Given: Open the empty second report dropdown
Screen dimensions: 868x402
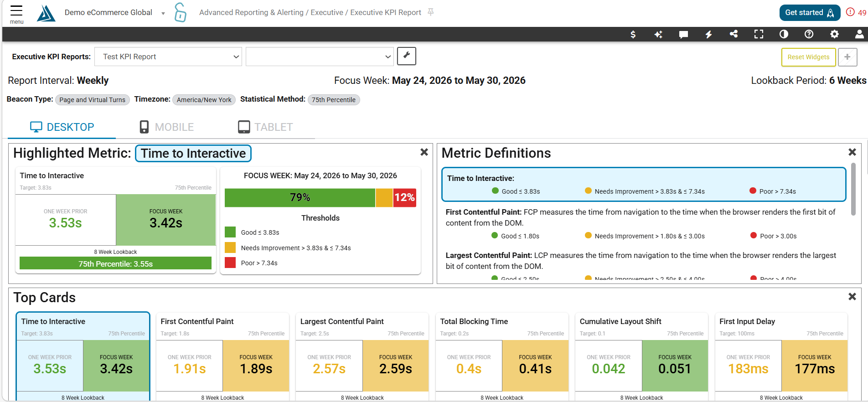Looking at the screenshot, I should 320,57.
